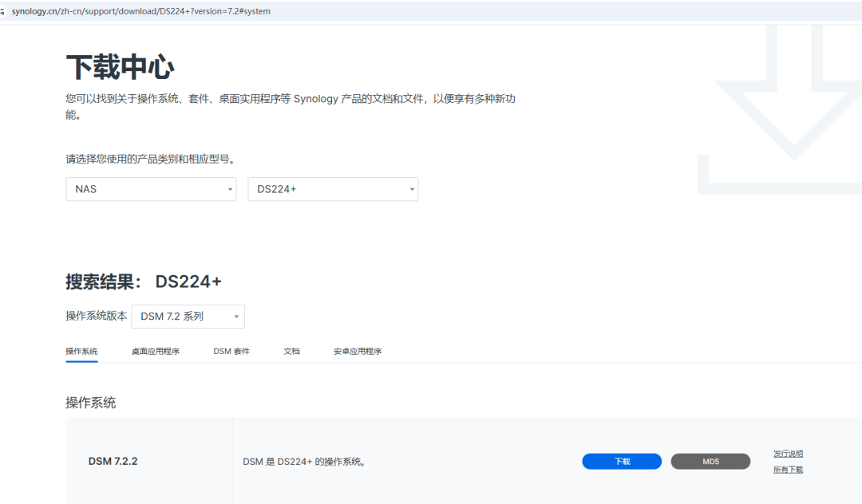862x504 pixels.
Task: Open the NAS product category dropdown
Action: 151,189
